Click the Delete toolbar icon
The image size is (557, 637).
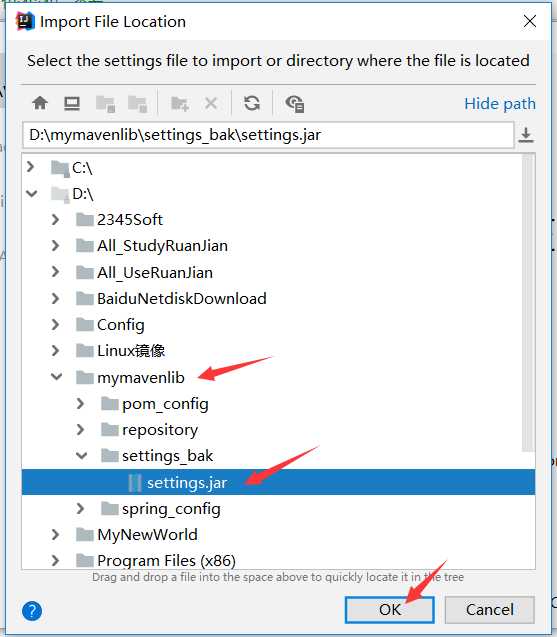click(x=211, y=103)
